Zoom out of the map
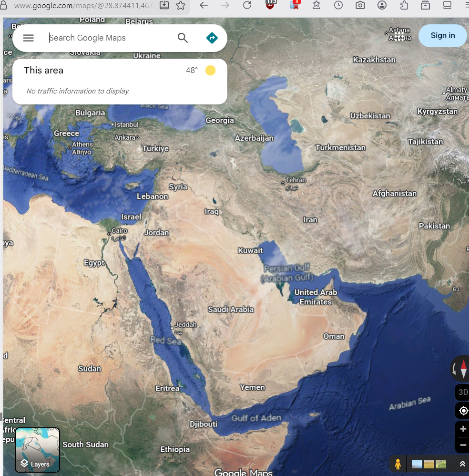Image resolution: width=469 pixels, height=476 pixels. (462, 445)
